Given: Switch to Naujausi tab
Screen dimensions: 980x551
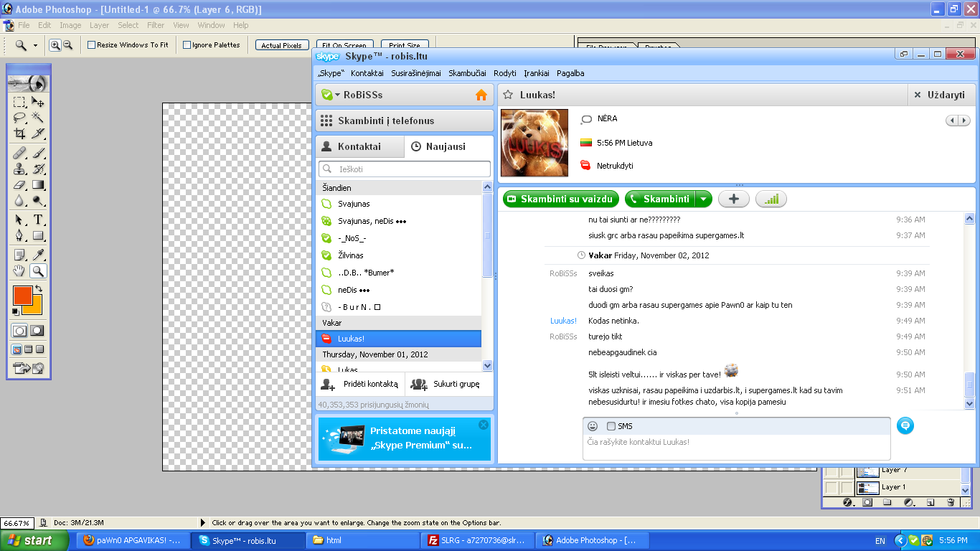Looking at the screenshot, I should 449,146.
